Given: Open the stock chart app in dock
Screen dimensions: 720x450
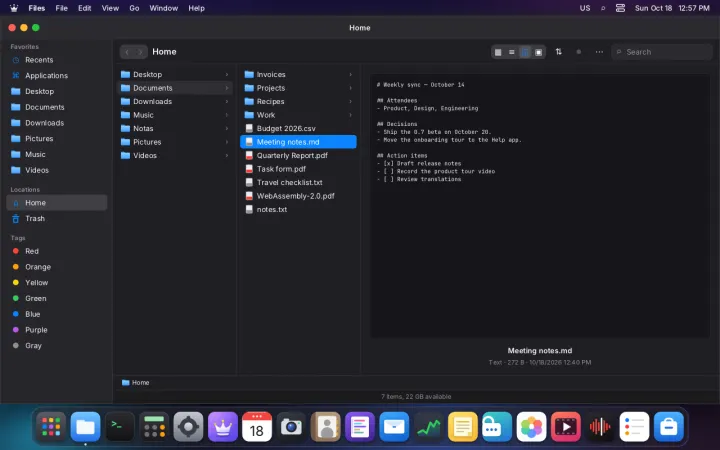Looking at the screenshot, I should (x=428, y=427).
